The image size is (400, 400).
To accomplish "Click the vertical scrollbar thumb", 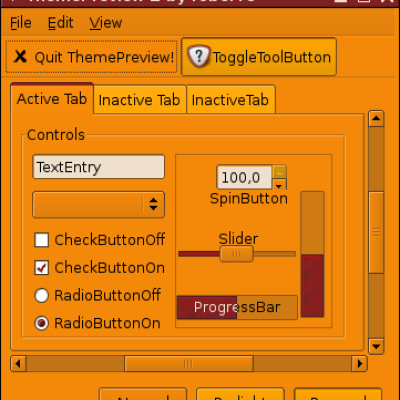I will click(x=376, y=232).
